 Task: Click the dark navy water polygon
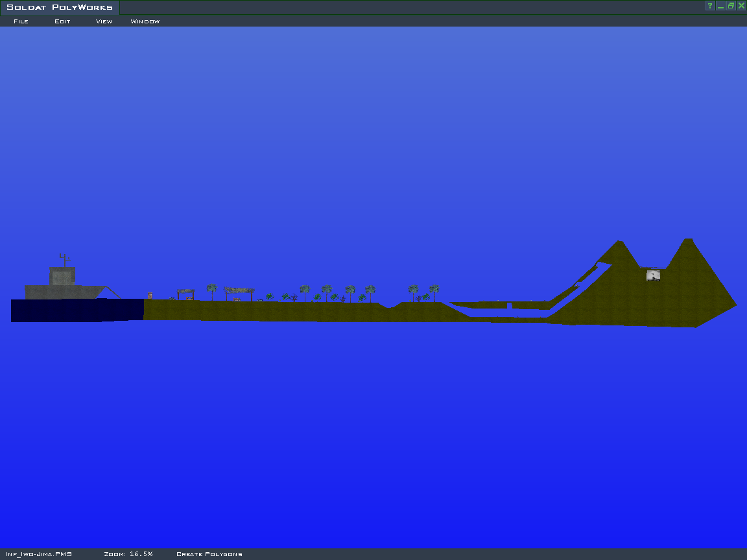[x=77, y=310]
